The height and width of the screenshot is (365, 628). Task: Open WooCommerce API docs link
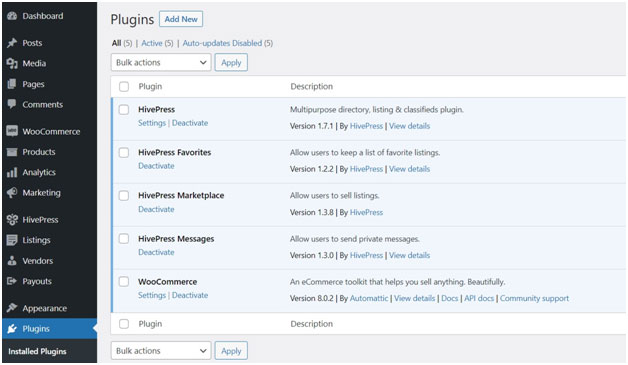[x=479, y=298]
